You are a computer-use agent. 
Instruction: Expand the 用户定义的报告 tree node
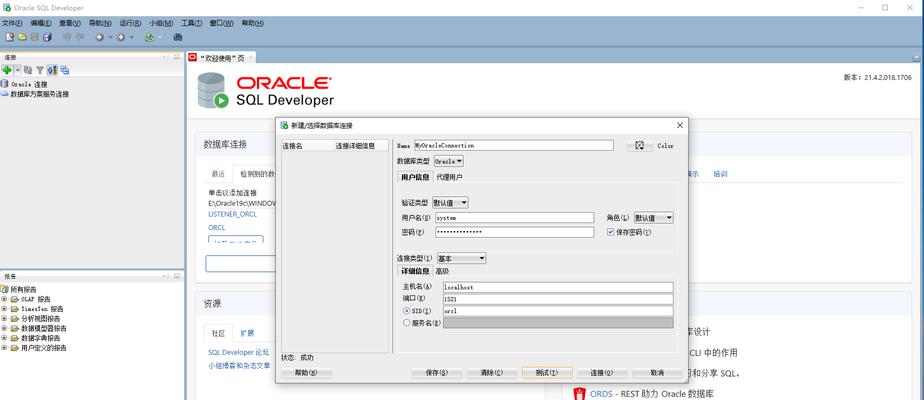click(4, 348)
